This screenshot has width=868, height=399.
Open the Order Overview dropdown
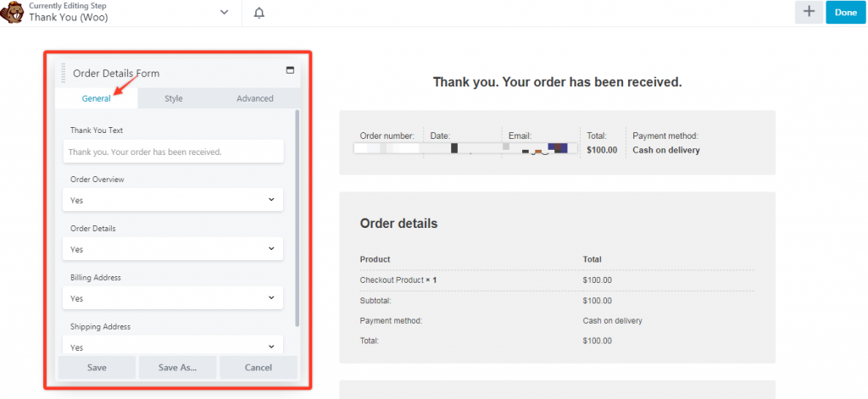[173, 200]
